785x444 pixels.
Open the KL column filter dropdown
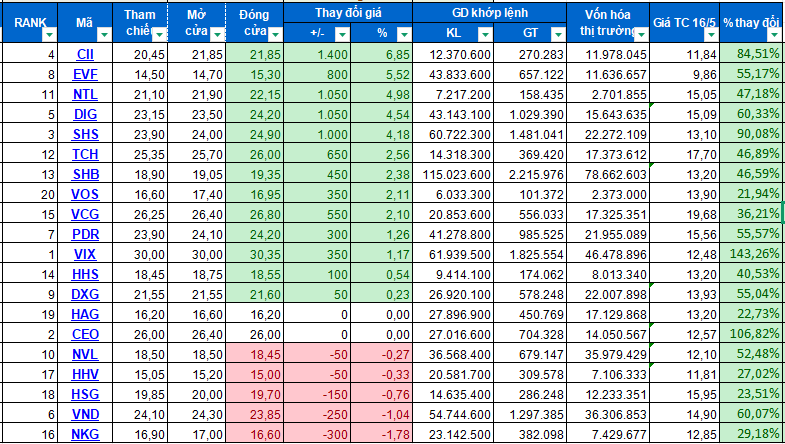(x=485, y=35)
